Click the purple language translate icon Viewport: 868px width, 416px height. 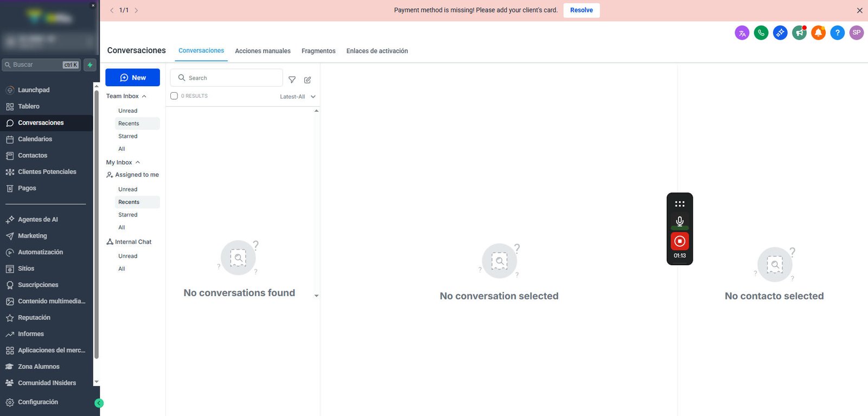coord(742,33)
